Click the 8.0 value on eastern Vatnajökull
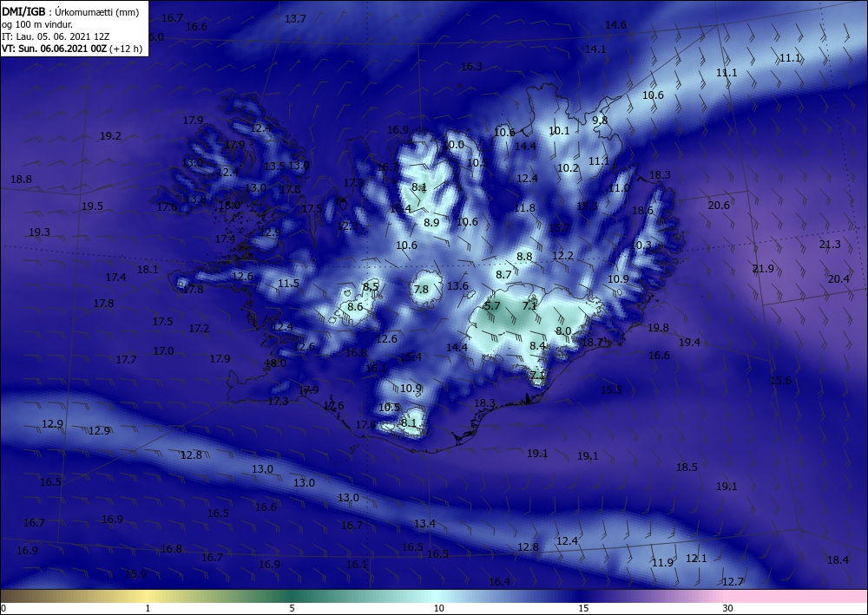 [563, 331]
